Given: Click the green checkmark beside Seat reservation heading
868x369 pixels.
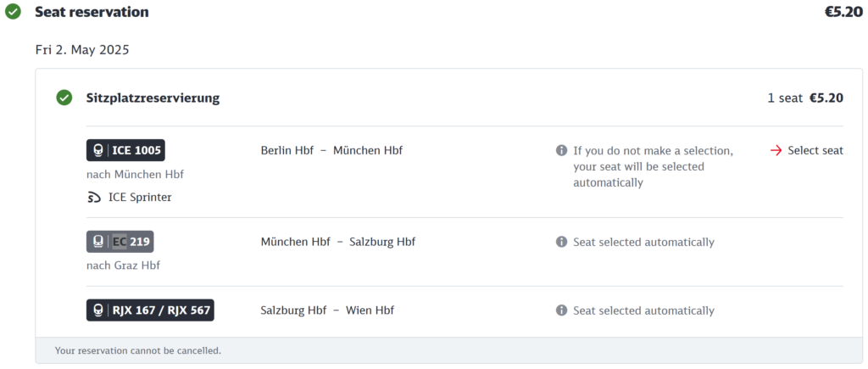Looking at the screenshot, I should click(13, 12).
